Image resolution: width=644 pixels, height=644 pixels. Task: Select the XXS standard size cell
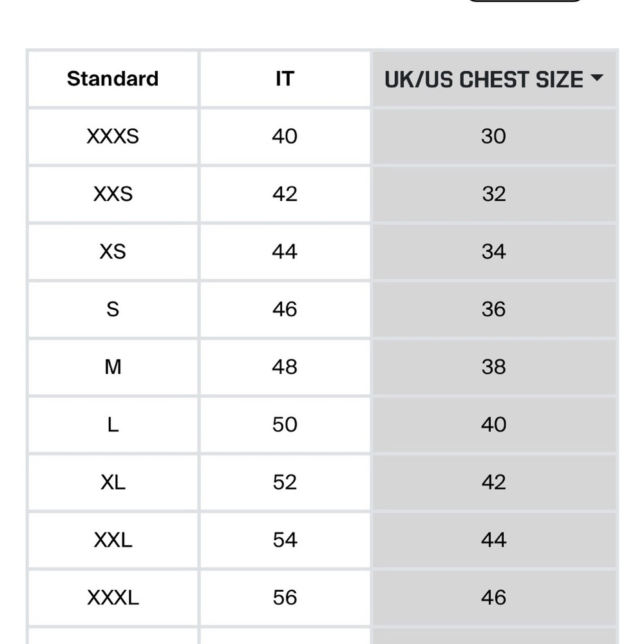pyautogui.click(x=113, y=194)
